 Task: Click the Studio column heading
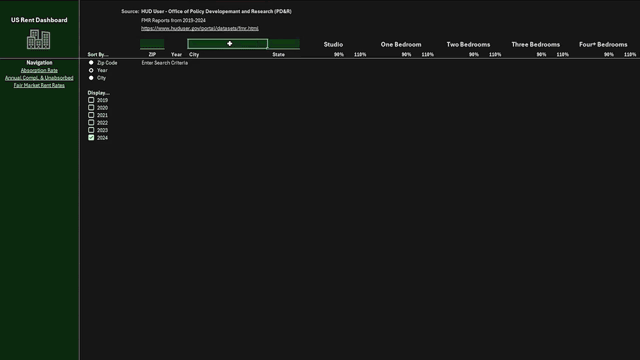click(x=333, y=44)
